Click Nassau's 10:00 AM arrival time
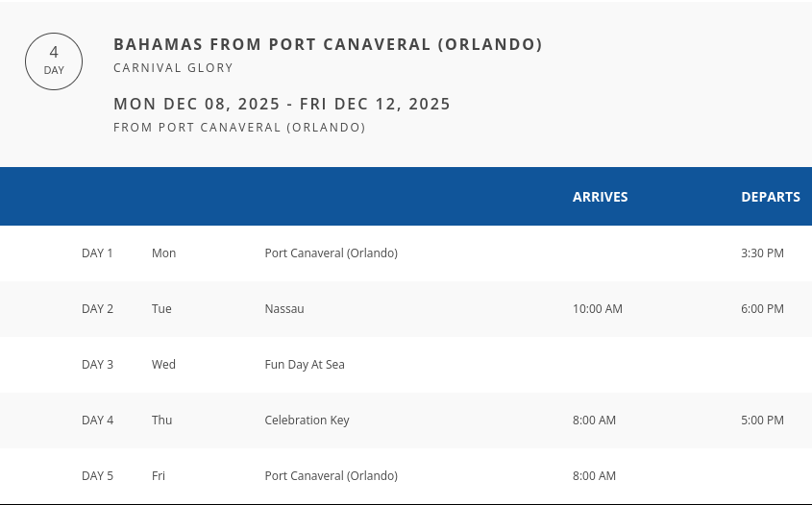Image resolution: width=812 pixels, height=505 pixels. (597, 309)
